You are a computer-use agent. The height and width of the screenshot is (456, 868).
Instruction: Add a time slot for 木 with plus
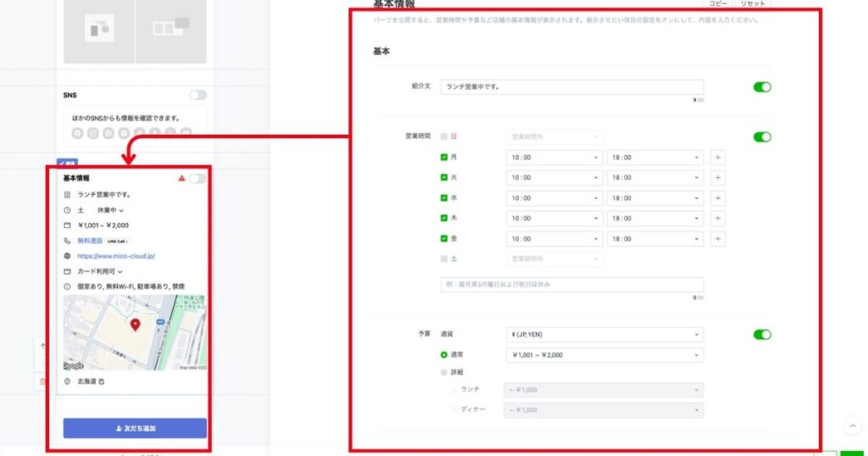click(x=717, y=218)
